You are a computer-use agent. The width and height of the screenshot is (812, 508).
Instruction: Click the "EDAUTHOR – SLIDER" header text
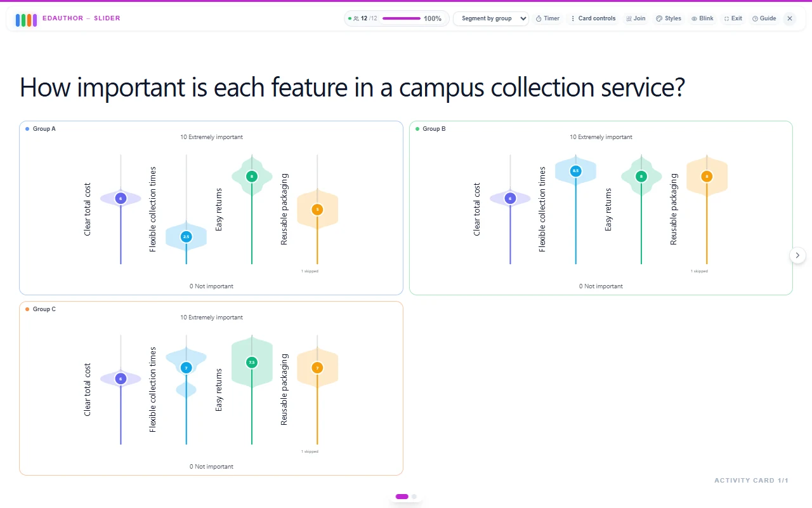click(81, 18)
